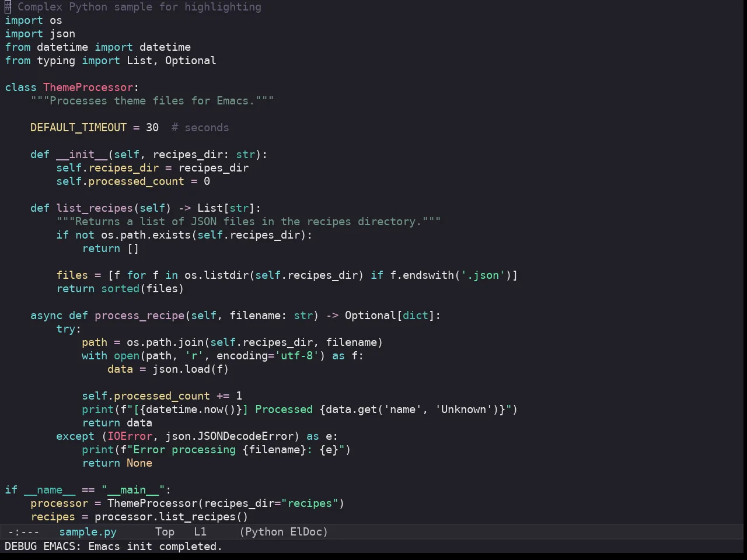Viewport: 747px width, 560px height.
Task: Click the 'Optional[dict]' return annotation
Action: (x=389, y=316)
